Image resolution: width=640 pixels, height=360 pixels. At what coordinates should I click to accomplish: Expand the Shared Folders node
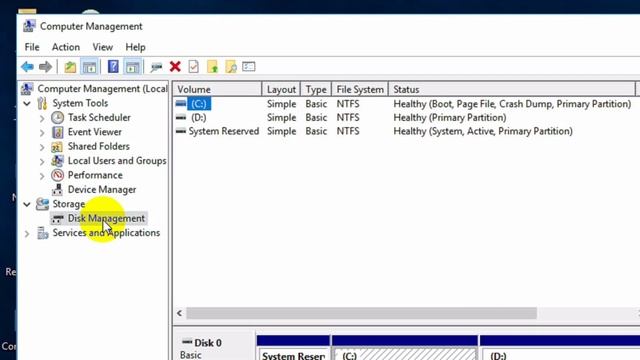click(42, 147)
